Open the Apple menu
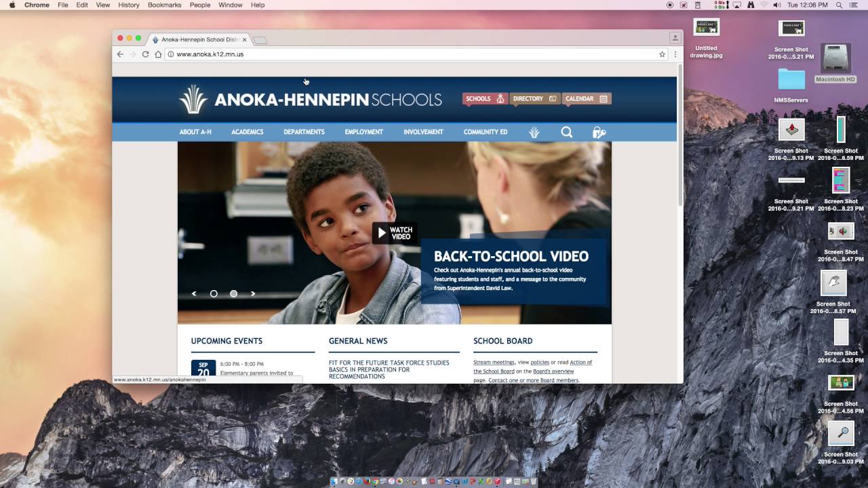The image size is (868, 488). (12, 5)
